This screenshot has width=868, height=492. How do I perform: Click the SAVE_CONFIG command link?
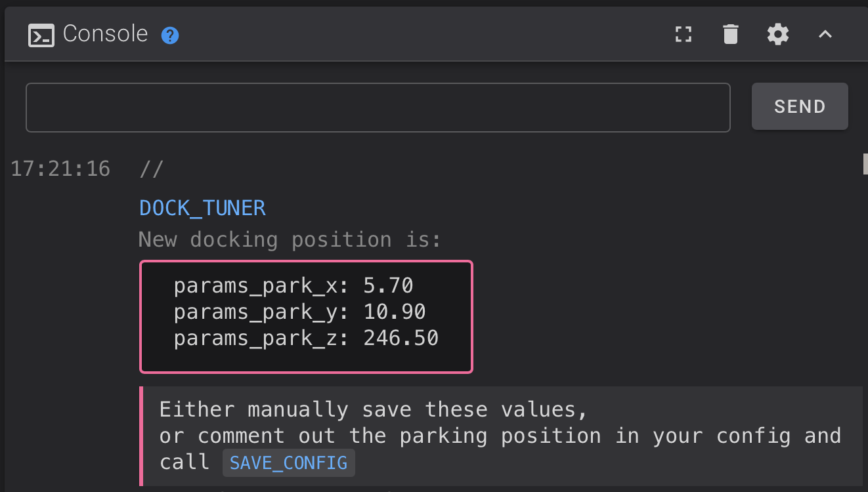pos(288,462)
